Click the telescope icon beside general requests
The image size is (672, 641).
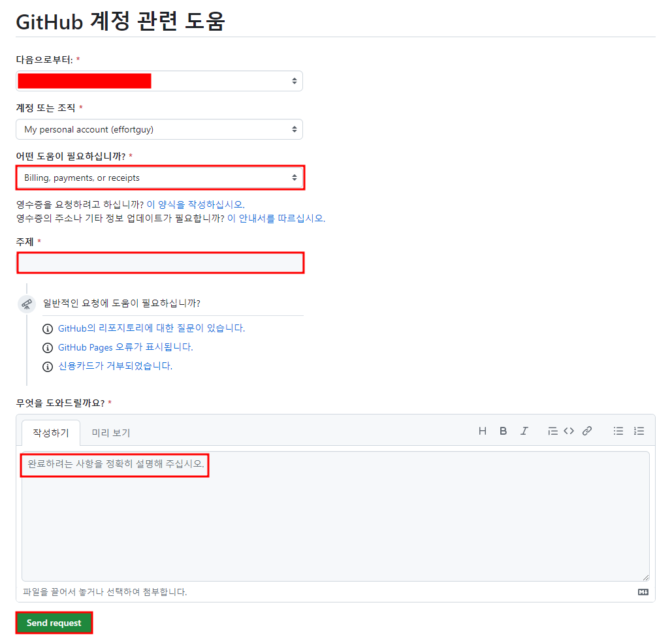(27, 304)
